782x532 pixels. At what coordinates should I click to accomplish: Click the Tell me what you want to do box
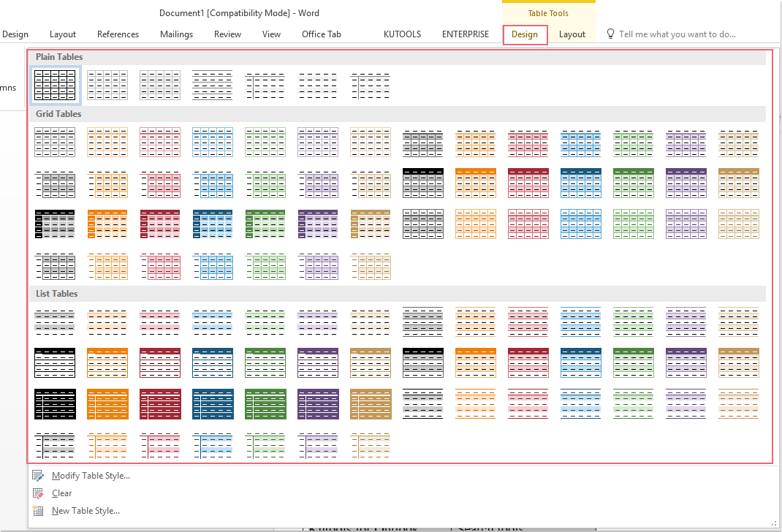tap(677, 34)
